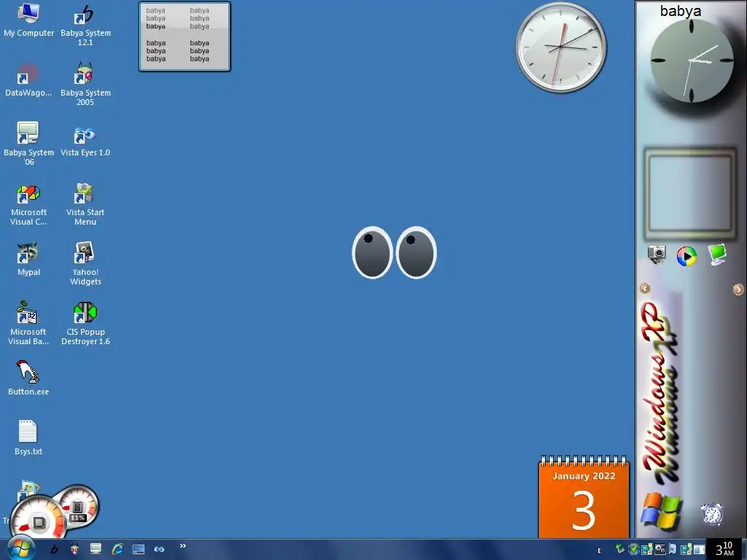Click the January 2022 calendar widget
This screenshot has height=560, width=747.
[584, 497]
